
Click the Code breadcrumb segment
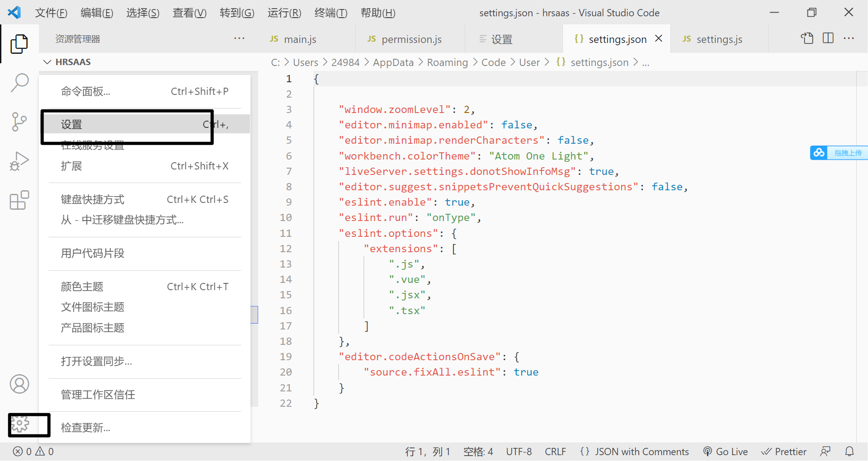coord(494,62)
